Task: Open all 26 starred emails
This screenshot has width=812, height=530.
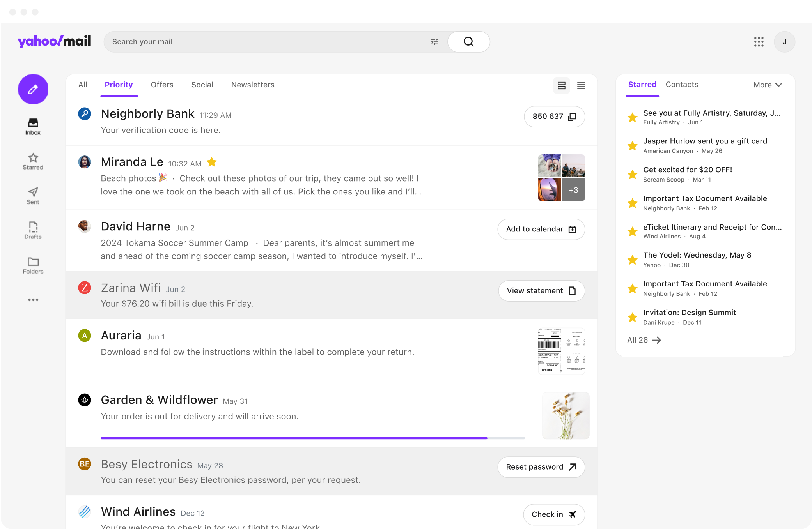Action: [644, 340]
